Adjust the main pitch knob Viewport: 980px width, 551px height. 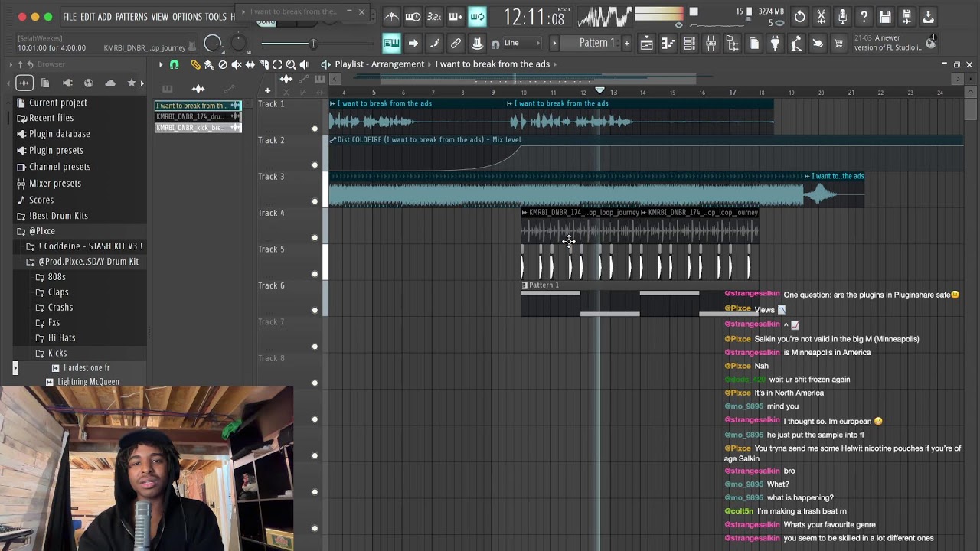click(x=239, y=43)
